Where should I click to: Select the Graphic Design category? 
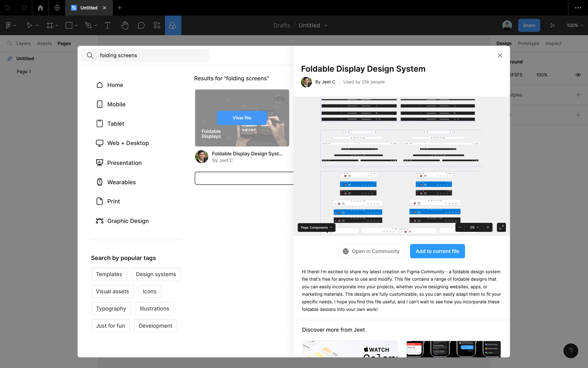click(122, 221)
